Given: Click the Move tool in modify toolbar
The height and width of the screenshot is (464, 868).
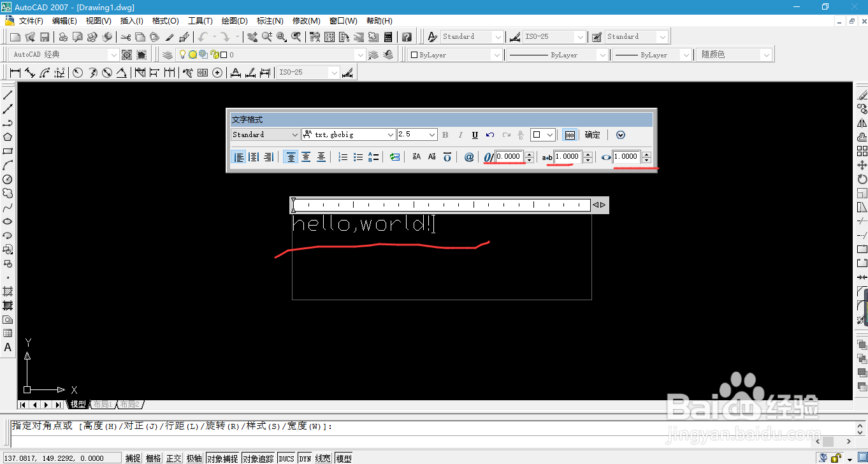Looking at the screenshot, I should click(x=862, y=165).
